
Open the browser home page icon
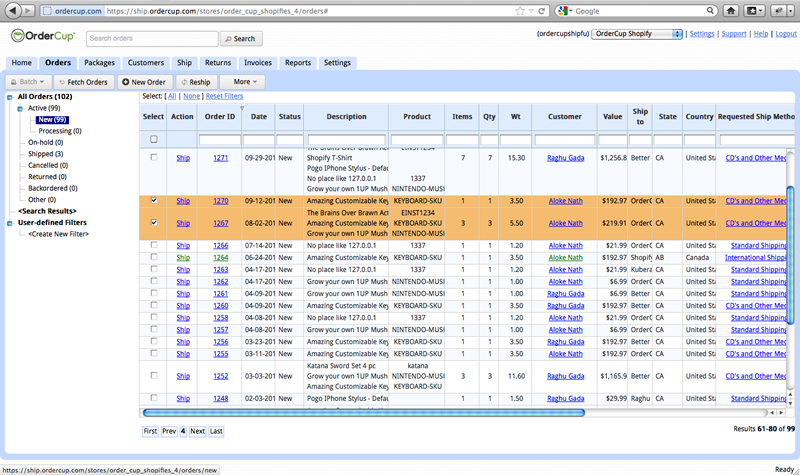pyautogui.click(x=731, y=11)
